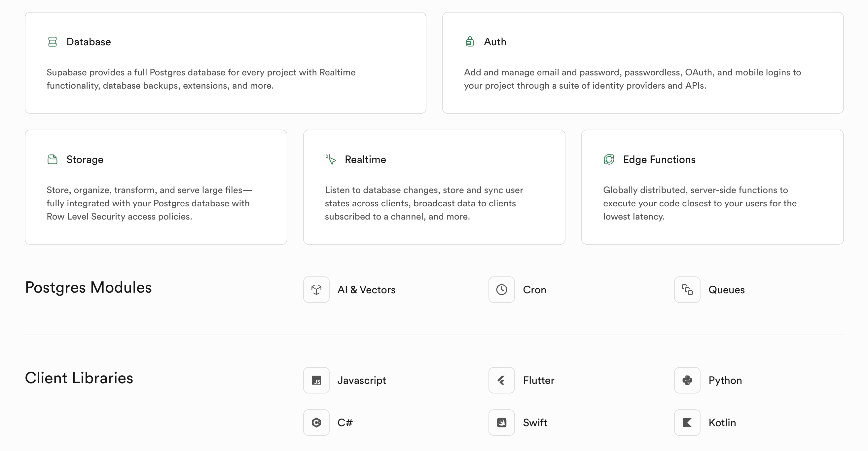Open the Storage card title
Screen dimensions: 868x451
point(85,160)
